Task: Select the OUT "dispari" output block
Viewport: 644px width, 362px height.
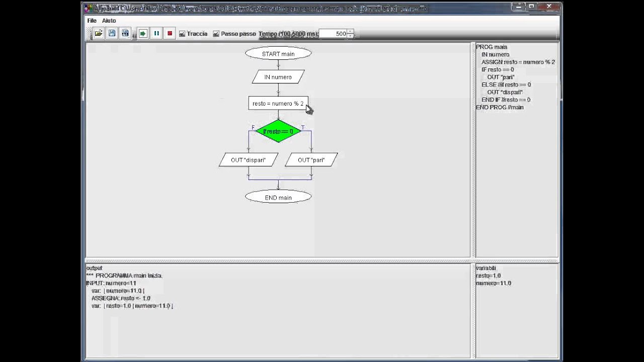Action: point(248,160)
